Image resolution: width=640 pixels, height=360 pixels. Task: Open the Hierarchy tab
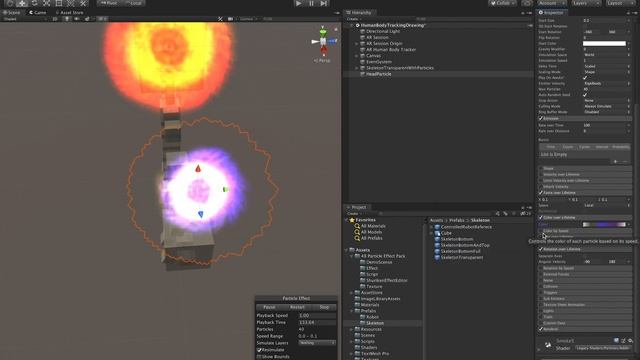click(x=358, y=13)
